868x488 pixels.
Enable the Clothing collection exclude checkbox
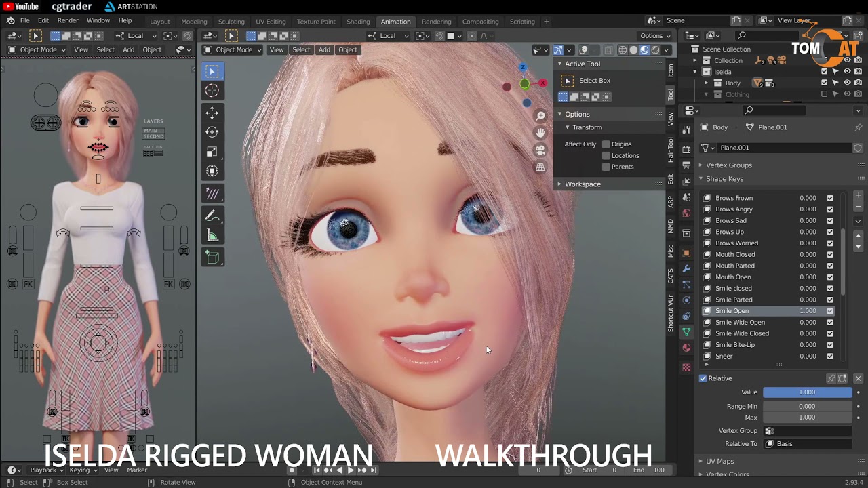pos(825,94)
